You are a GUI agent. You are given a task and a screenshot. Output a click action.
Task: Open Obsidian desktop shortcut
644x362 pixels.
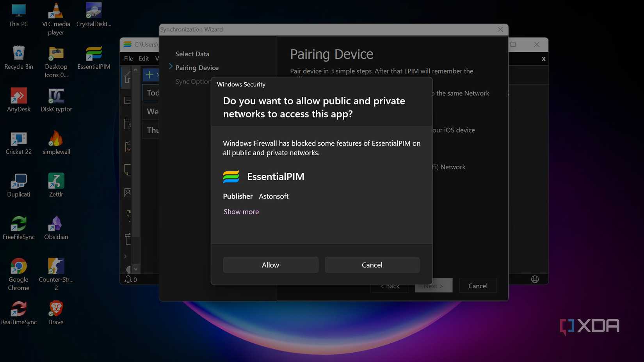56,228
